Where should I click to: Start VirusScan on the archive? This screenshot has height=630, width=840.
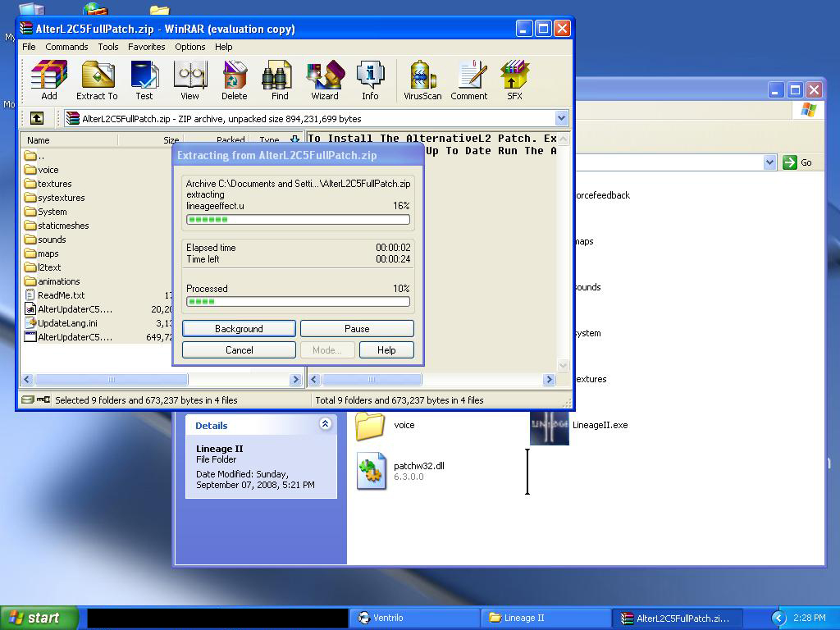[422, 80]
